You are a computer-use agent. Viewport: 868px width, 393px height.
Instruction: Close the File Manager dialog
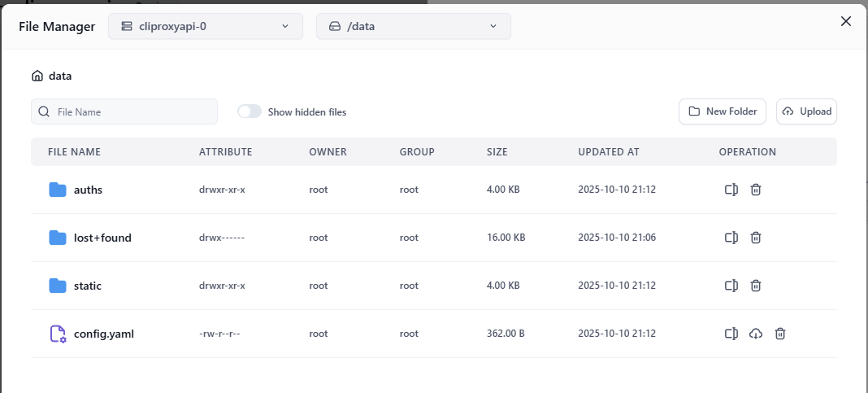[845, 21]
